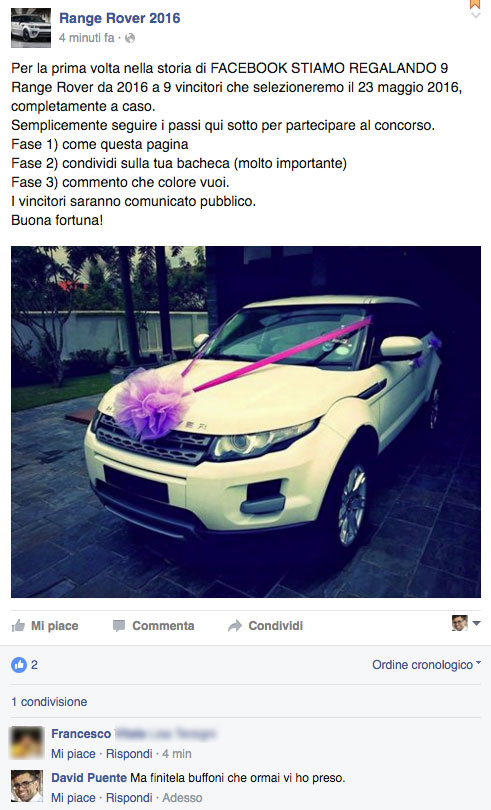Image resolution: width=491 pixels, height=810 pixels.
Task: Click the orange bookmark ribbon icon
Action: pos(475,4)
